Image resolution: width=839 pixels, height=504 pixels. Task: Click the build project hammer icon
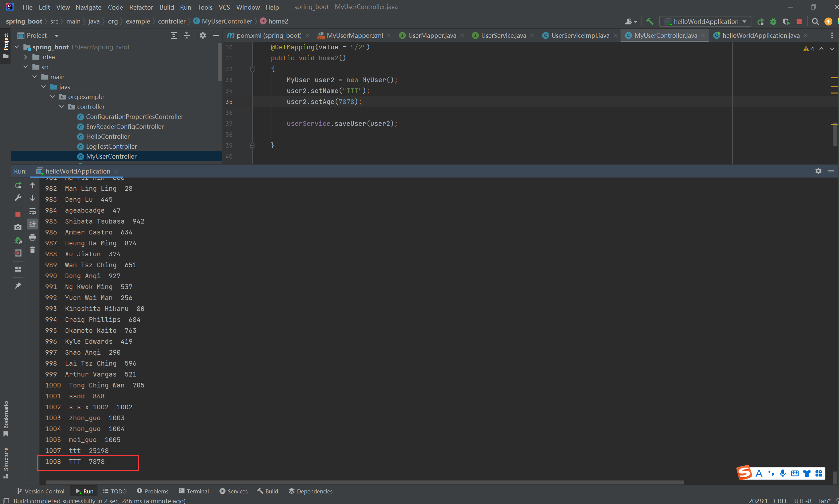pyautogui.click(x=650, y=22)
